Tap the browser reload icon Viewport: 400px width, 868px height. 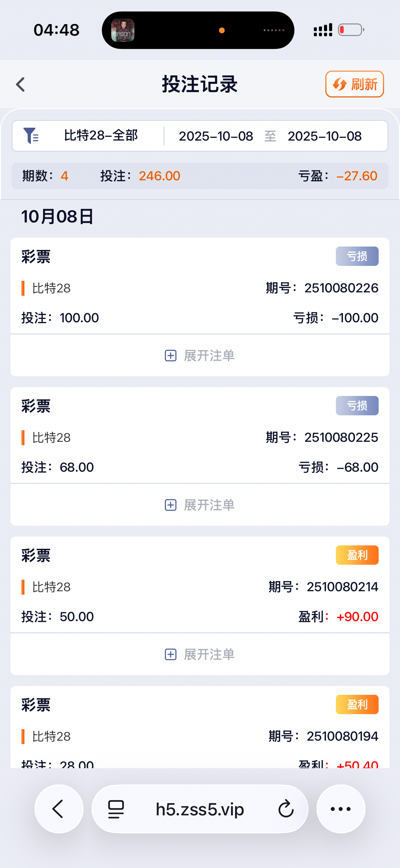(286, 809)
